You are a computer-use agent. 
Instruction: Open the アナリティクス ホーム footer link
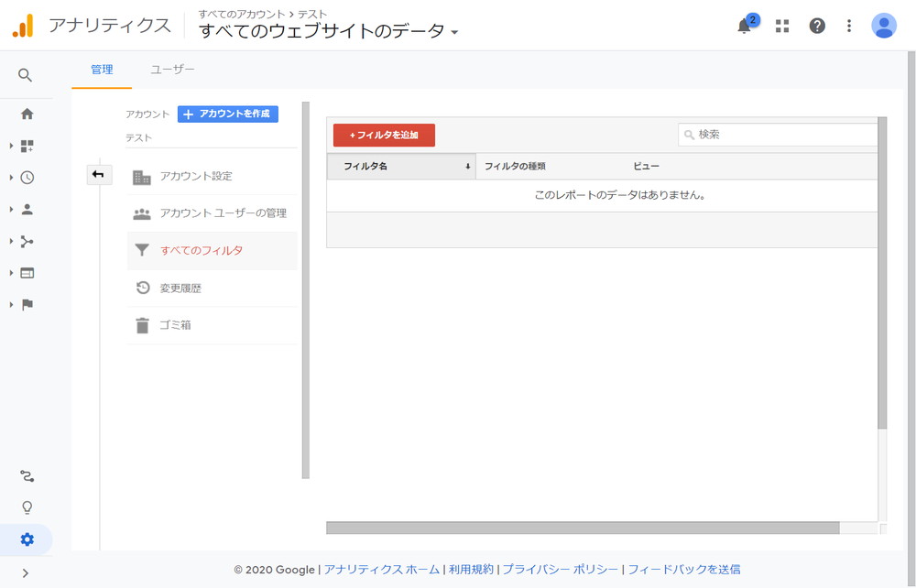(x=381, y=570)
